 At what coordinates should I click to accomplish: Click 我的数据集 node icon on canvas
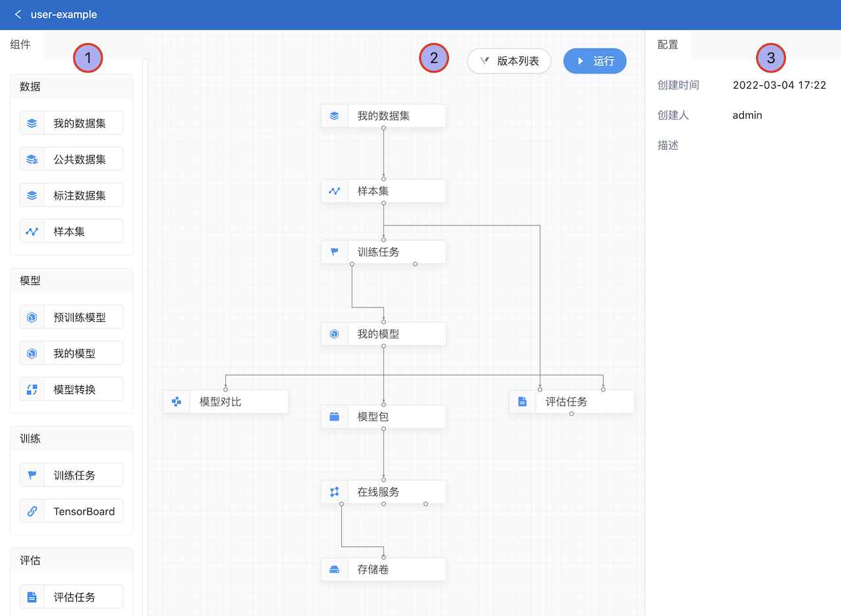pos(334,116)
